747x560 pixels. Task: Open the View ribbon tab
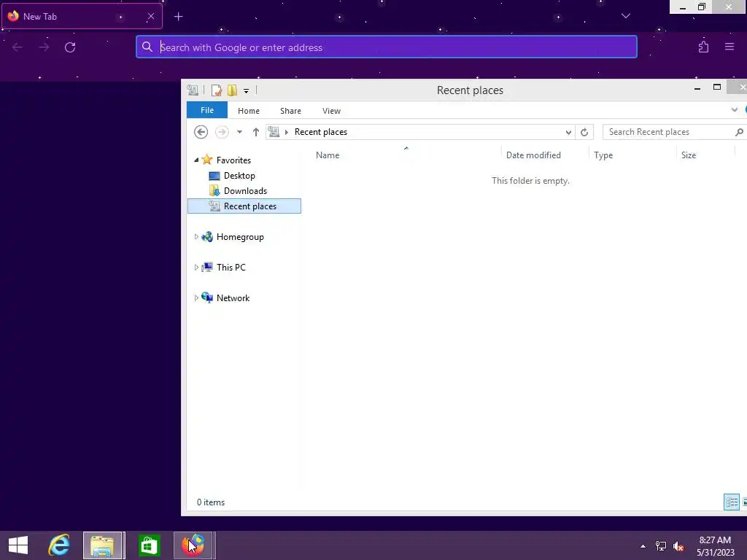[x=331, y=111]
